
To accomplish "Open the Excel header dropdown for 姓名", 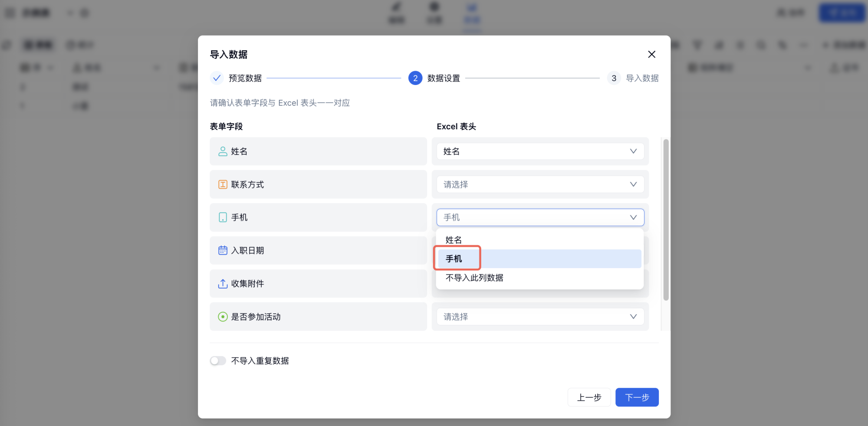I will tap(540, 151).
